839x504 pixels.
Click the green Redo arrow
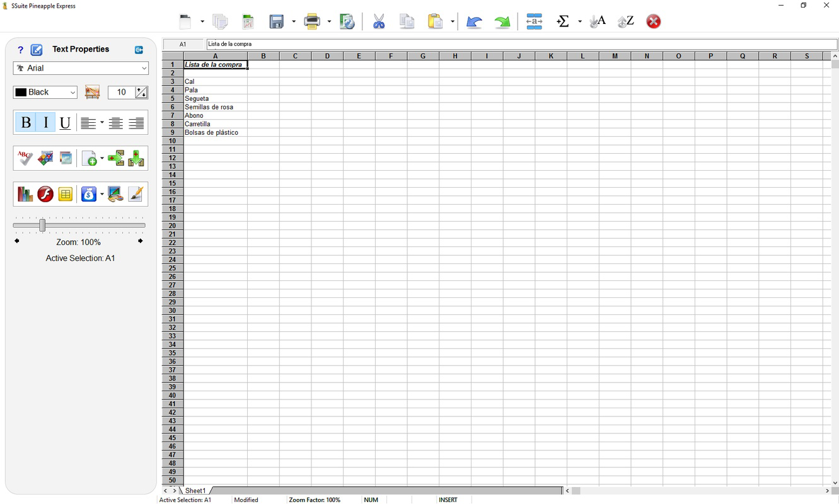tap(502, 22)
